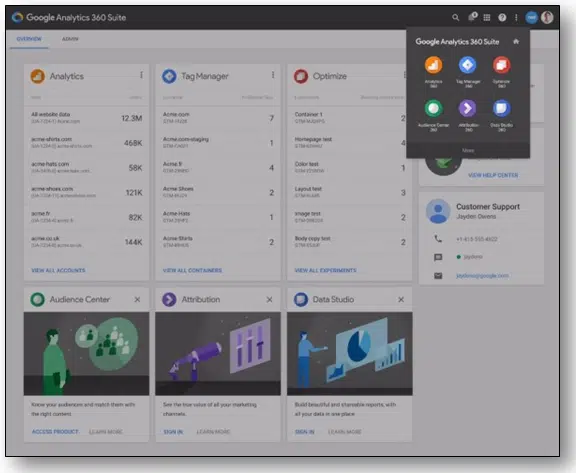Open the user profile photo avatar
This screenshot has height=473, width=576.
click(547, 17)
